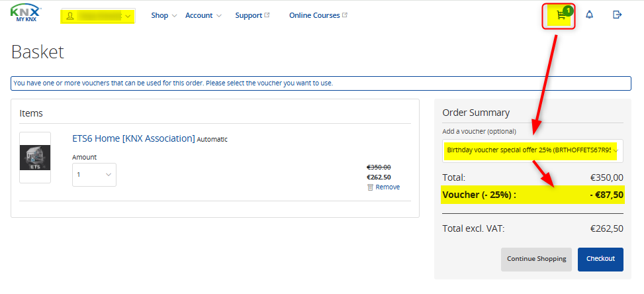Click the €262,50 total excl. VAT value

pyautogui.click(x=607, y=228)
